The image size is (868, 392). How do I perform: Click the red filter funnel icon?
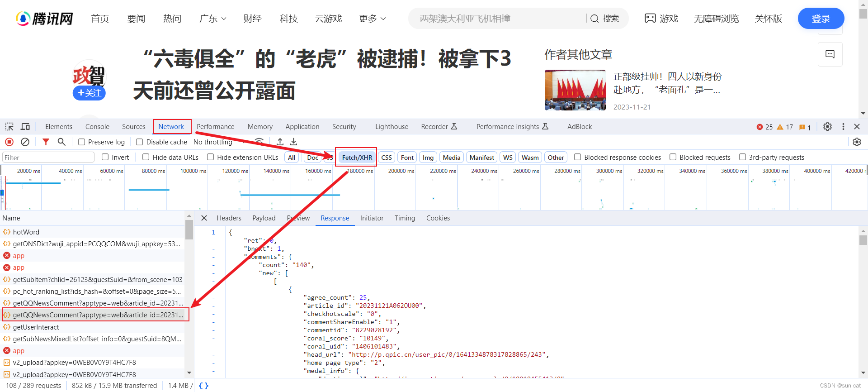pyautogui.click(x=46, y=142)
